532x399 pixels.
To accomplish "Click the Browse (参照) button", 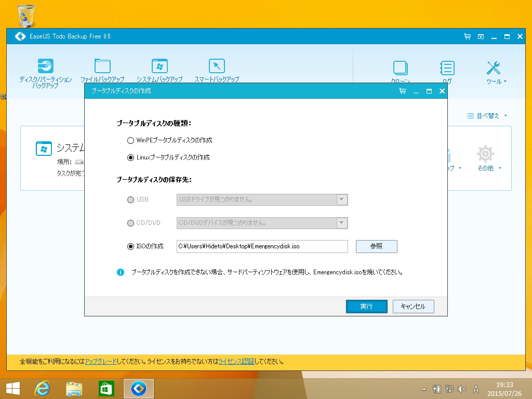I will pos(376,246).
